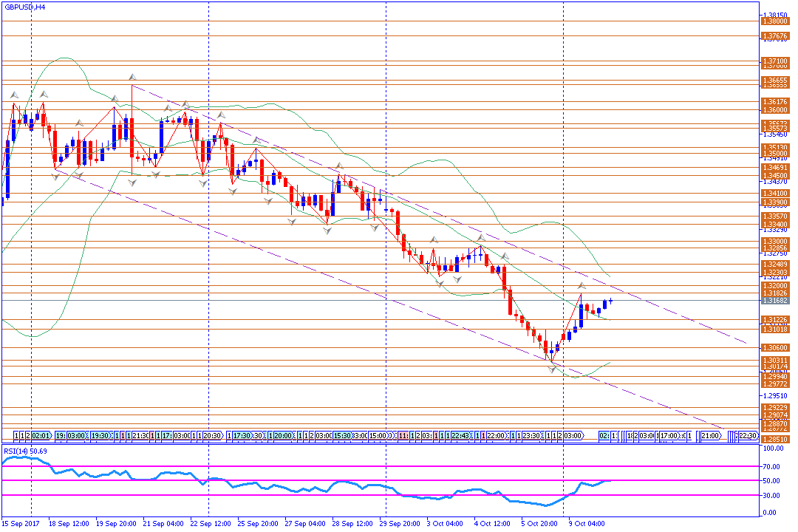Select the 1.34691 price level label
This screenshot has width=798, height=532.
pos(775,167)
